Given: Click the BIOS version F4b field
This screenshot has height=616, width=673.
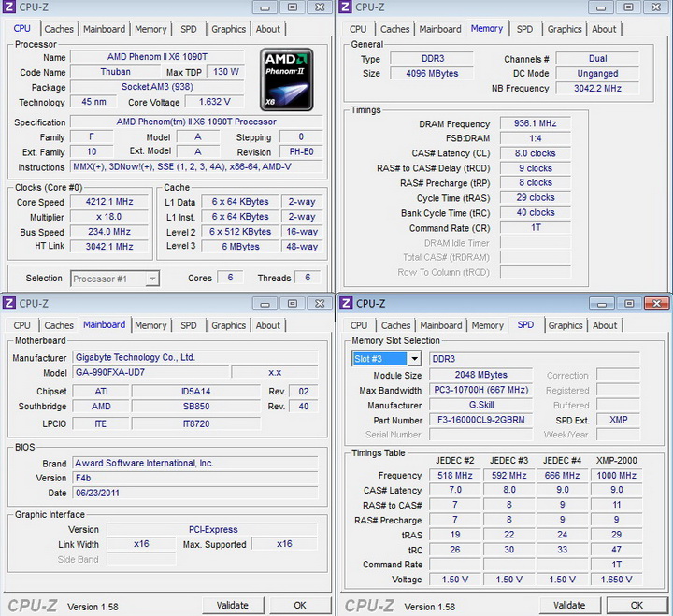Looking at the screenshot, I should [x=195, y=478].
